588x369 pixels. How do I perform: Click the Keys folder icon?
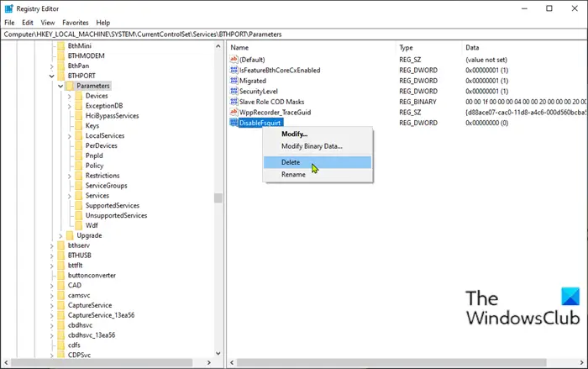coord(79,126)
